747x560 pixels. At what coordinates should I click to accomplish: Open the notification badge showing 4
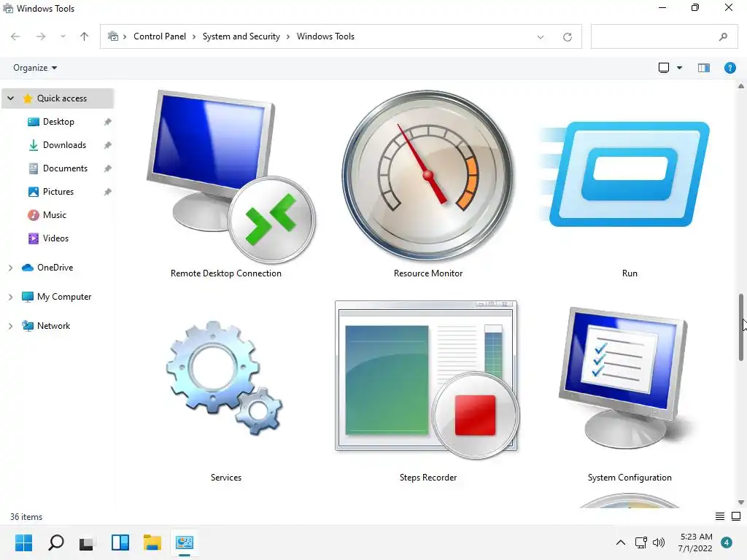[727, 542]
